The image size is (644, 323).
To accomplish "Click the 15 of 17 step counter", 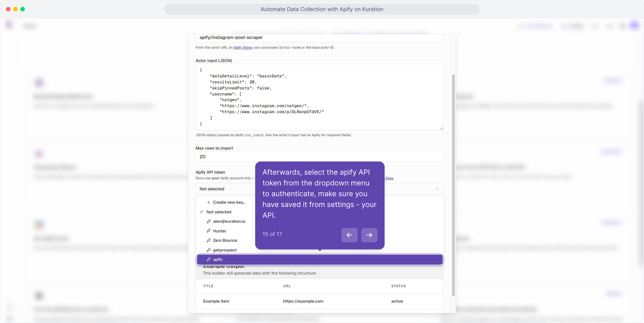I will (x=272, y=234).
